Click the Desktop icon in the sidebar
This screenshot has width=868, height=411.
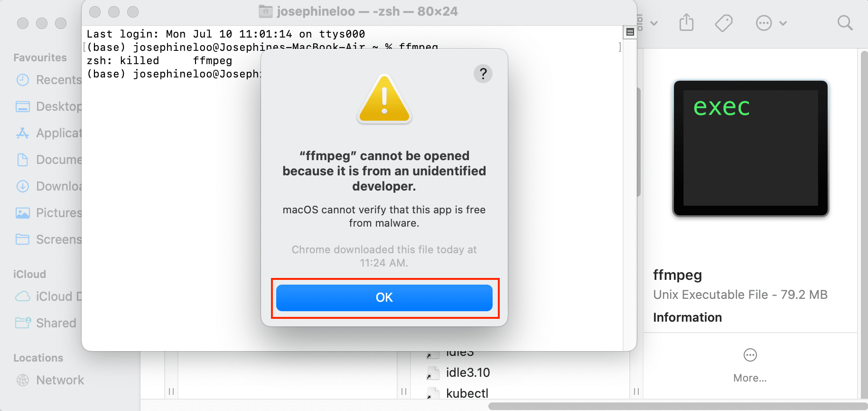coord(23,106)
